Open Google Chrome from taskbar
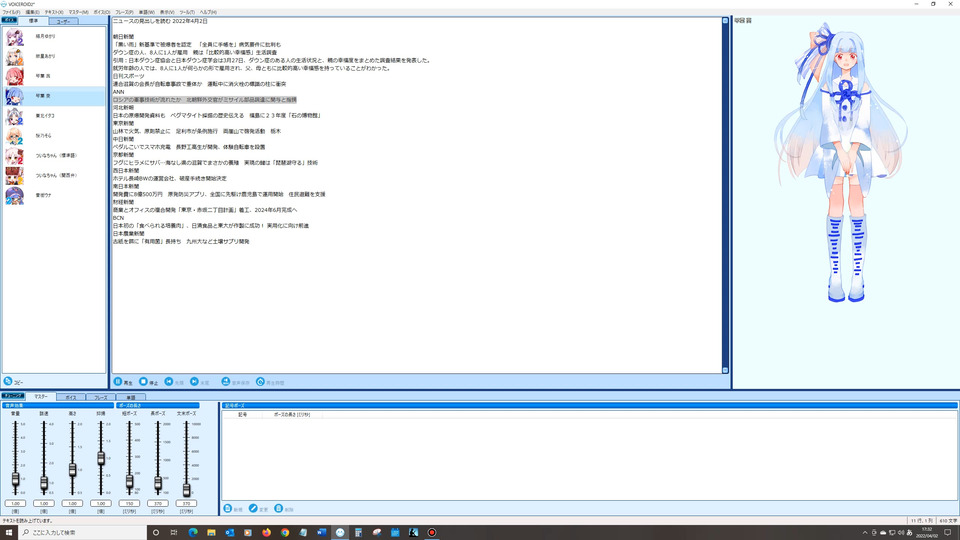Viewport: 960px width, 540px height. (x=285, y=533)
